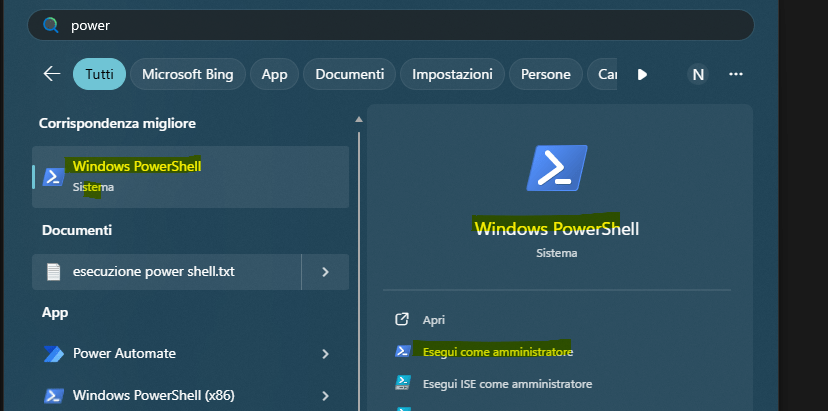
Task: Open the three-dots more options menu
Action: (x=736, y=74)
